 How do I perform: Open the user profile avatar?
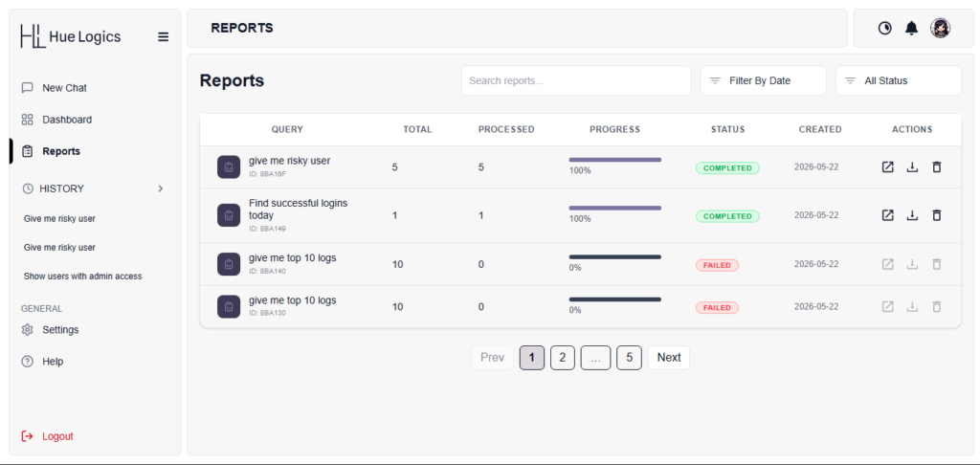pos(940,28)
